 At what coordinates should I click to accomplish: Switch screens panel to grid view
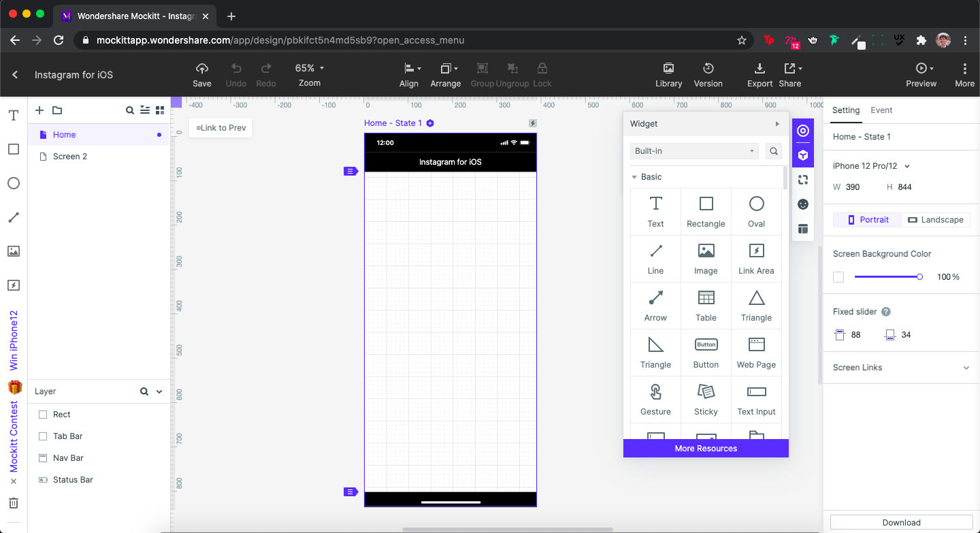point(160,110)
